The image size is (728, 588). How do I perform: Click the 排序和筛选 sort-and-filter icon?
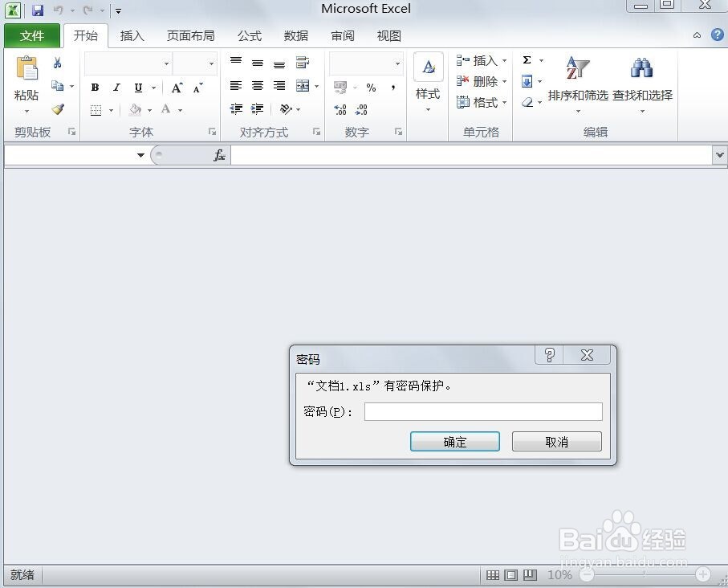point(576,67)
